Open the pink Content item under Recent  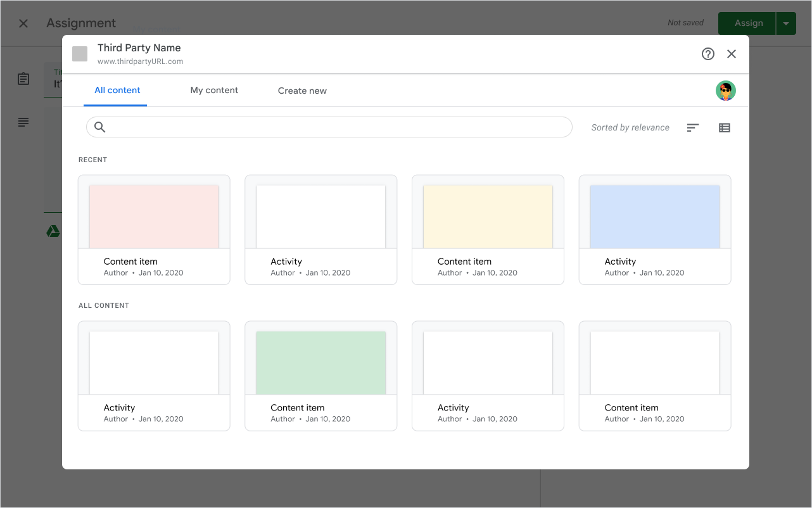pos(153,215)
